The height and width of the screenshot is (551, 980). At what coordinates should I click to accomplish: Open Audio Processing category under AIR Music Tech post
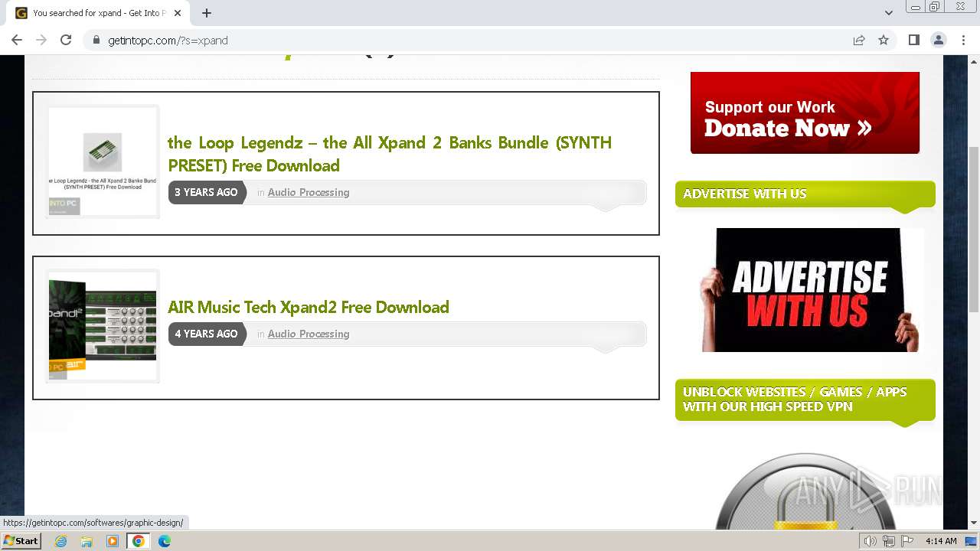(309, 334)
